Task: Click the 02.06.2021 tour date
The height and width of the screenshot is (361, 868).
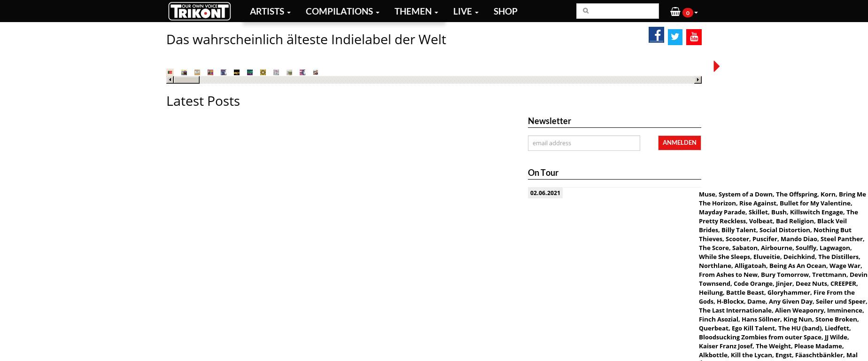Action: coord(545,193)
